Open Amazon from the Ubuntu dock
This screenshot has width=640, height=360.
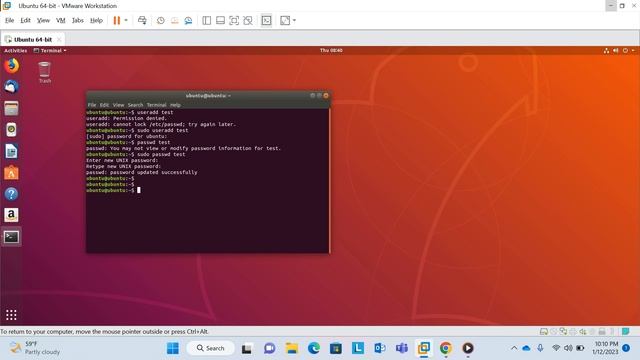coord(11,215)
